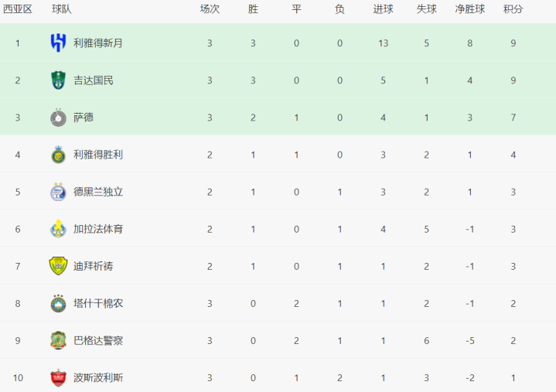
Task: Click the 吉达国民 green crest icon
Action: (58, 80)
